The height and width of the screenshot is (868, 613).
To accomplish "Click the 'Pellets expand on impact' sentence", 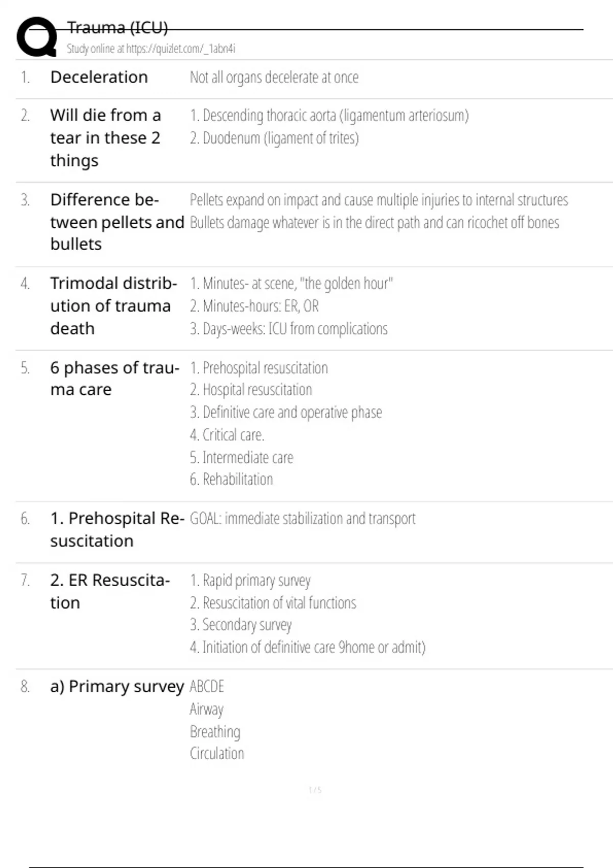I will click(x=379, y=200).
